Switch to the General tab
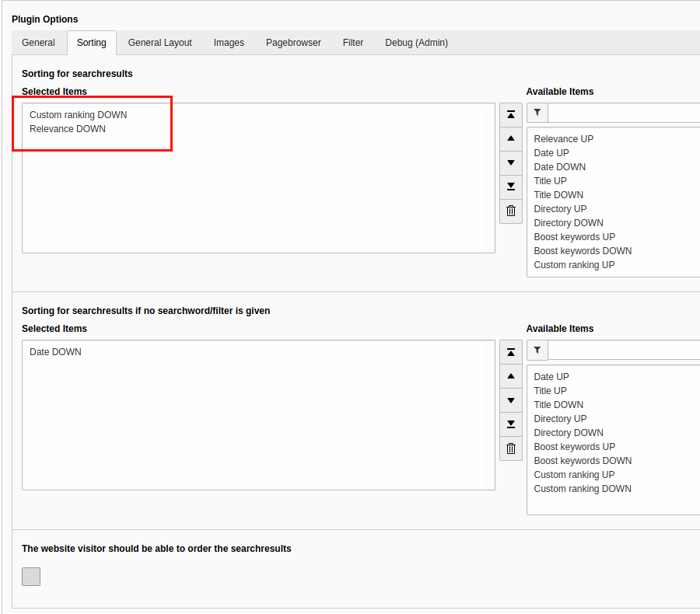Screen dimensions: 700x614 click(x=38, y=43)
